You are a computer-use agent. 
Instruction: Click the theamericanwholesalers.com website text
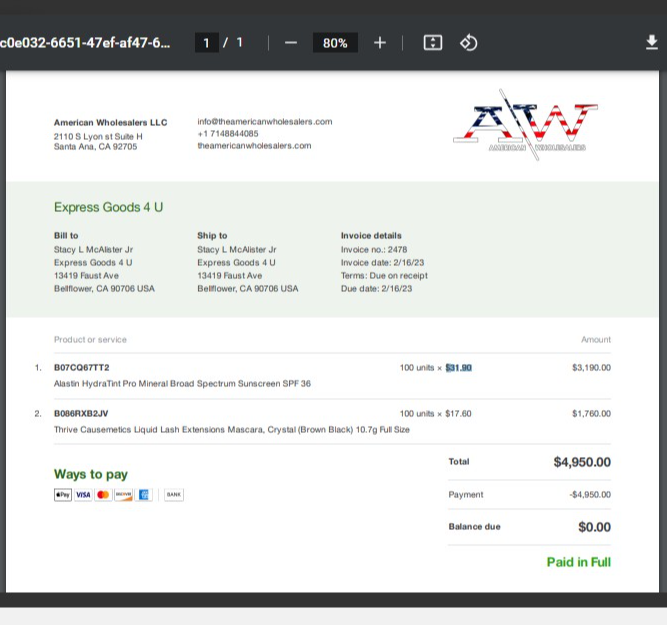(x=254, y=146)
